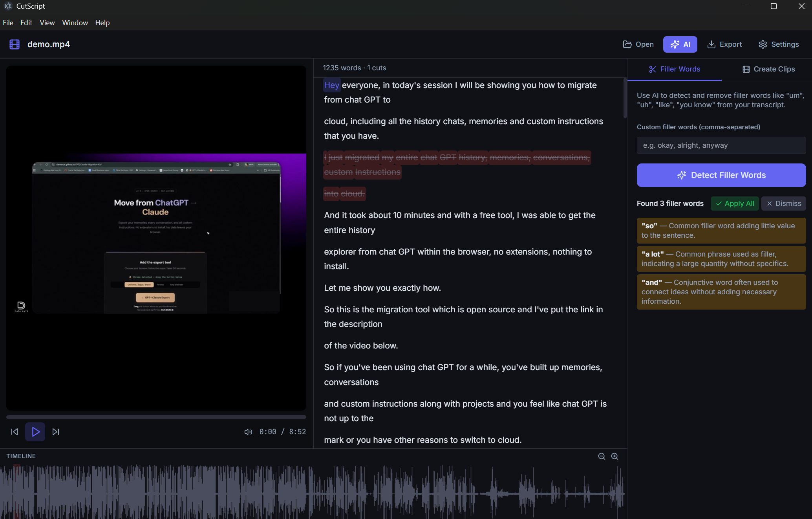812x519 pixels.
Task: Open the View menu
Action: [47, 22]
